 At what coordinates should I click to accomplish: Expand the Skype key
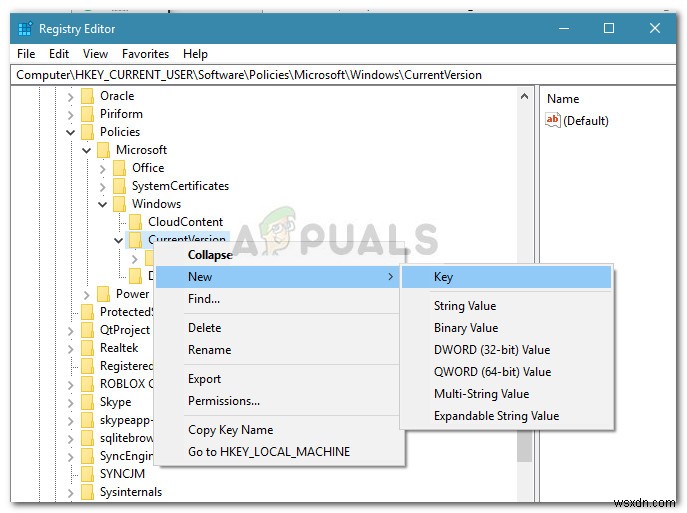click(x=71, y=402)
